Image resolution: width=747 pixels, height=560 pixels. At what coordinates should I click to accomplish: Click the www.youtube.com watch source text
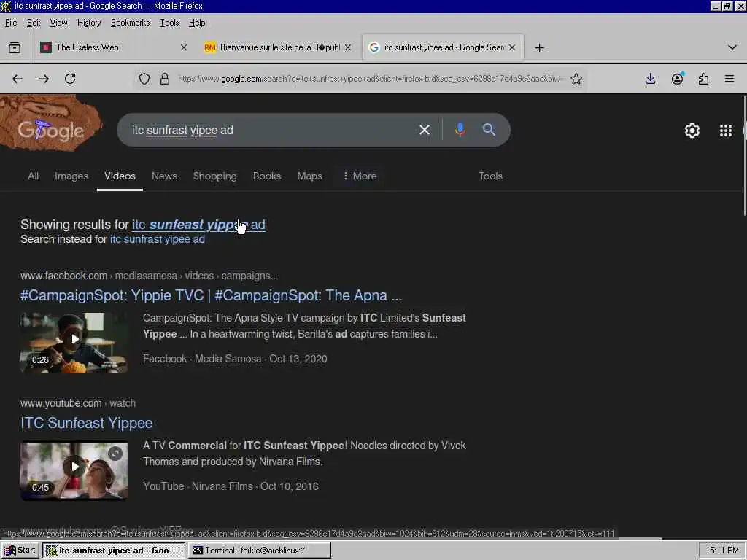pyautogui.click(x=78, y=403)
